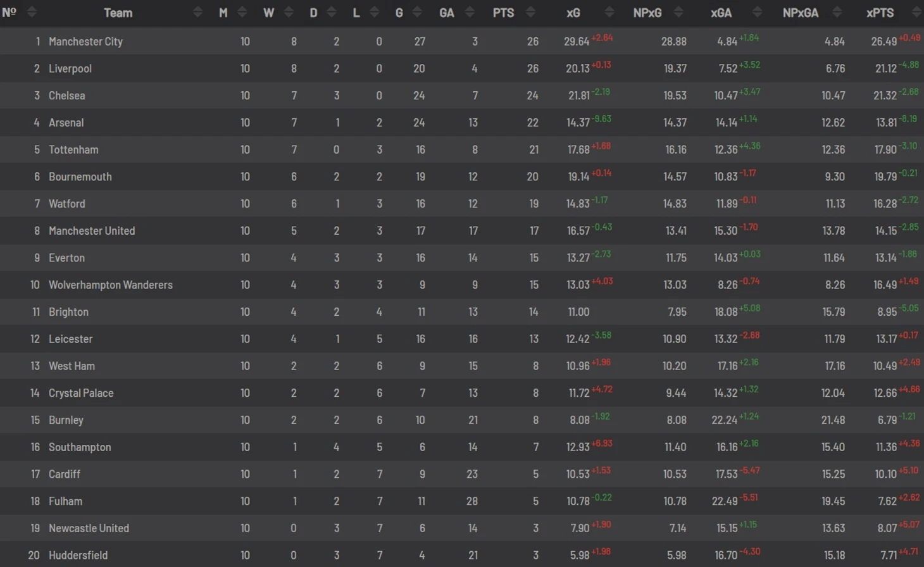Click the Crystal Palace team name
The image size is (924, 567).
[81, 393]
